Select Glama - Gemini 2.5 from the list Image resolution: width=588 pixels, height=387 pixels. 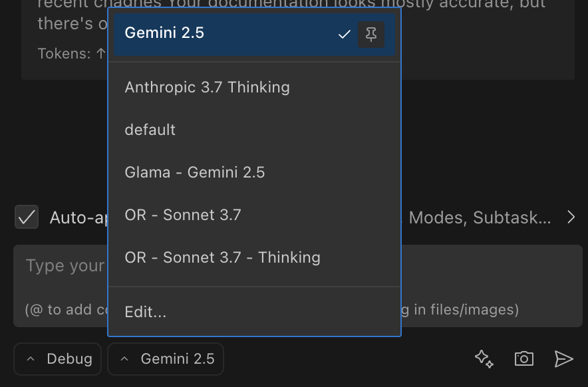pos(195,172)
